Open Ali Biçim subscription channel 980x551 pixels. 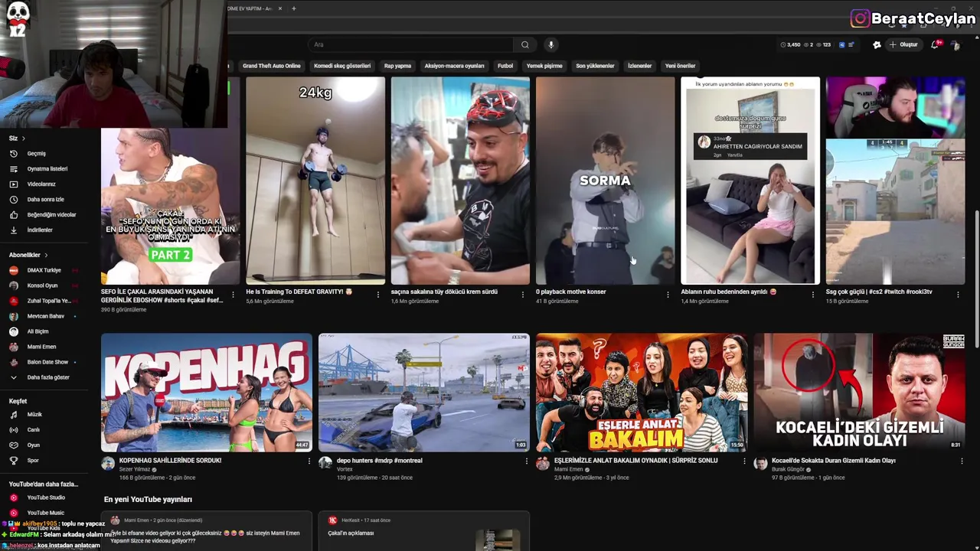tap(38, 331)
